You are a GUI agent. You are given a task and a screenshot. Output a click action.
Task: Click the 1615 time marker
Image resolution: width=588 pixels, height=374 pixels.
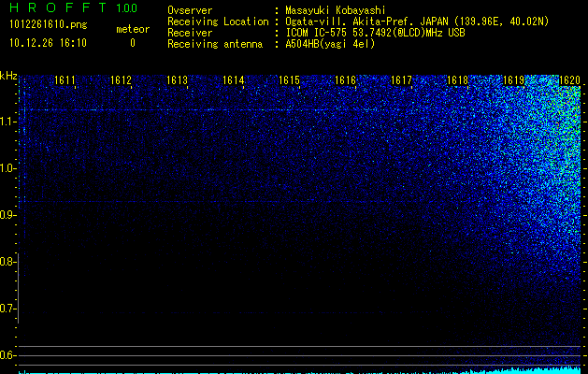[x=289, y=80]
